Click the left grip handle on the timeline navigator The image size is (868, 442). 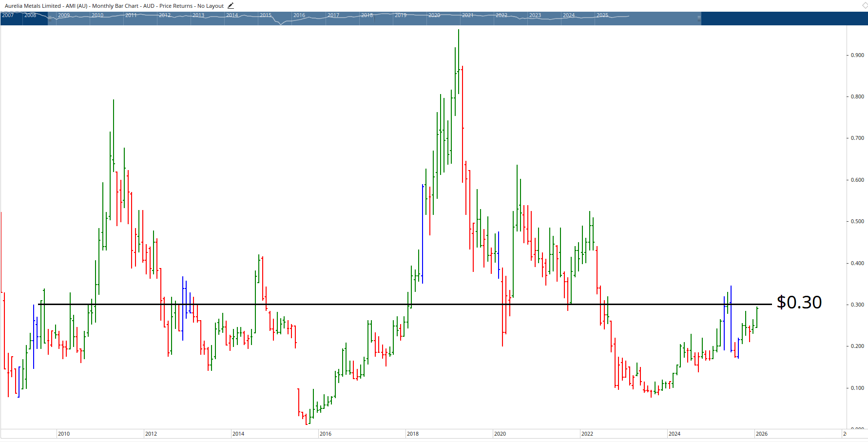[x=49, y=19]
